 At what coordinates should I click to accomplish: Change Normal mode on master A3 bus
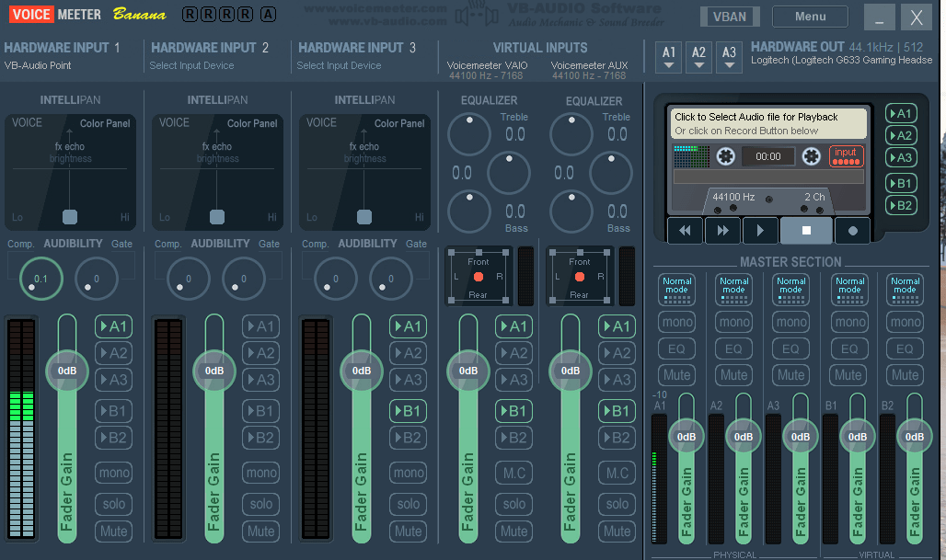pyautogui.click(x=791, y=290)
